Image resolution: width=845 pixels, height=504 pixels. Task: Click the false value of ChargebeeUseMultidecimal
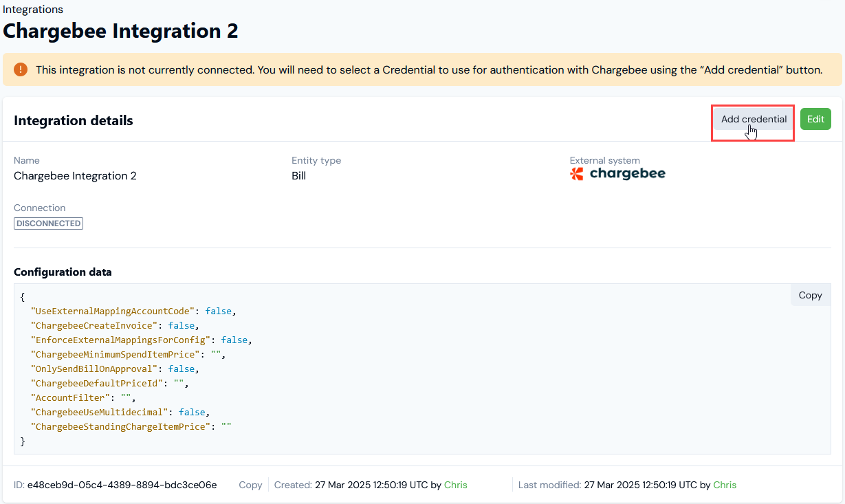point(192,412)
